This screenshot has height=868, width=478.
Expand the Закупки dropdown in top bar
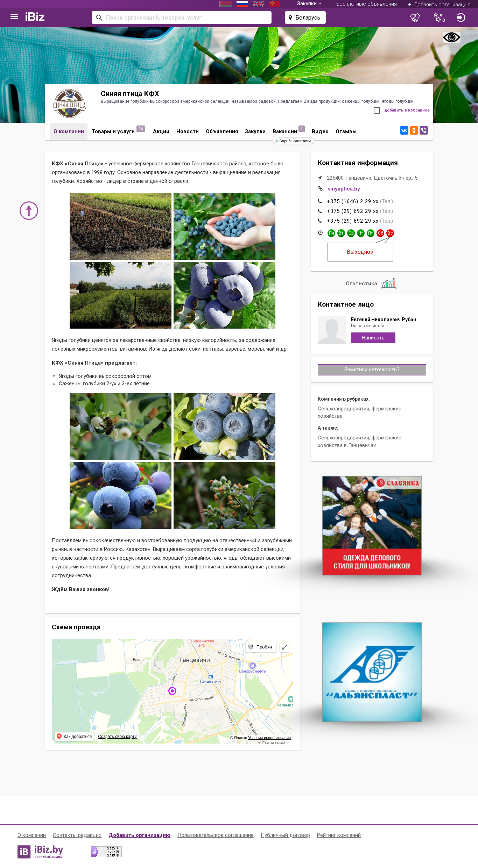click(309, 4)
